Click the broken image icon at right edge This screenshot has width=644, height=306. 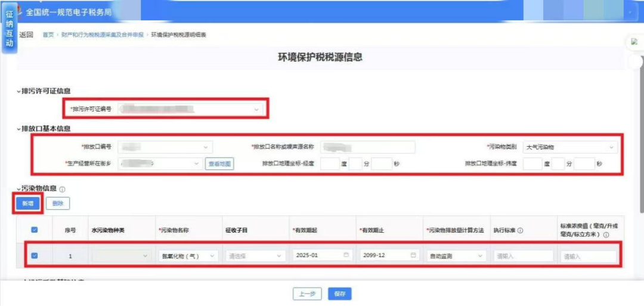tap(634, 42)
